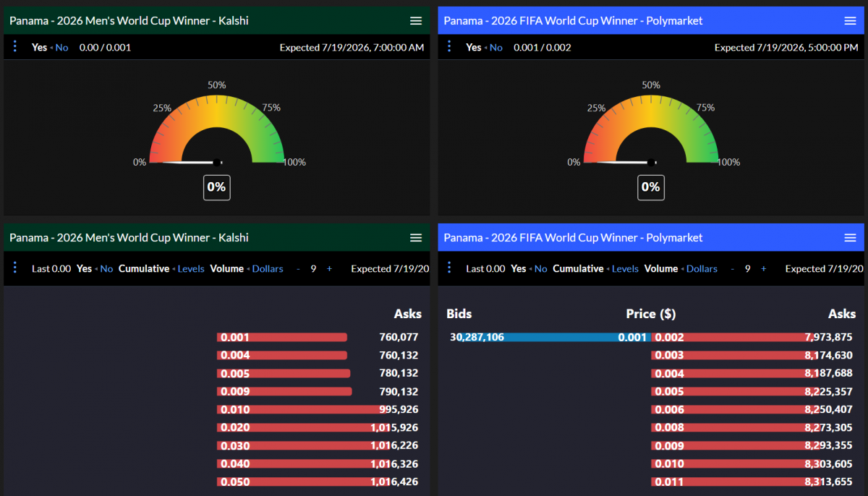
Task: Click Kalshi ask row at 0.004
Action: [x=318, y=355]
